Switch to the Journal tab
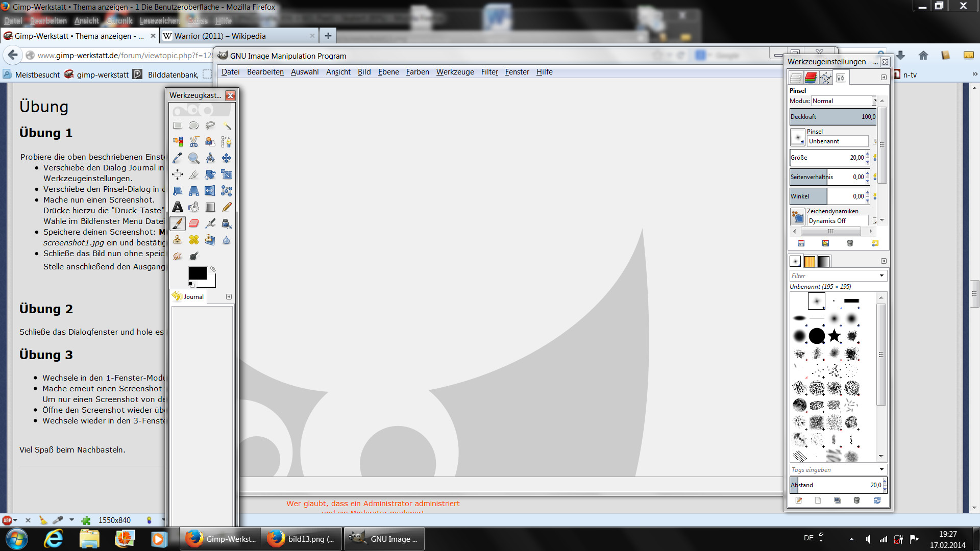The image size is (980, 551). [x=189, y=297]
